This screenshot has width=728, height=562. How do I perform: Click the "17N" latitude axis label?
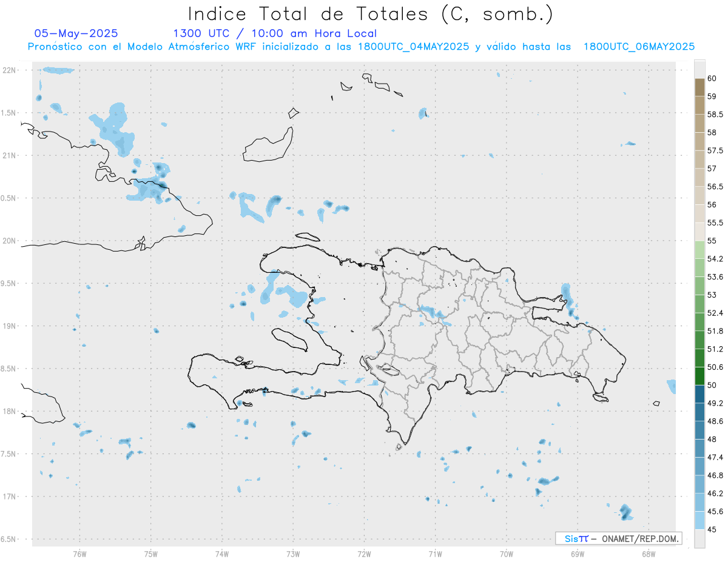pos(9,497)
